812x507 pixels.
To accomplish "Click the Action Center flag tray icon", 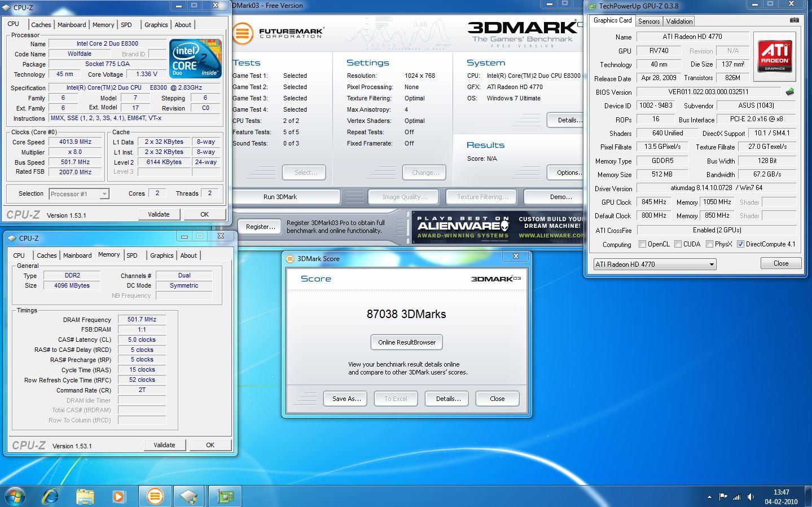I will 723,497.
